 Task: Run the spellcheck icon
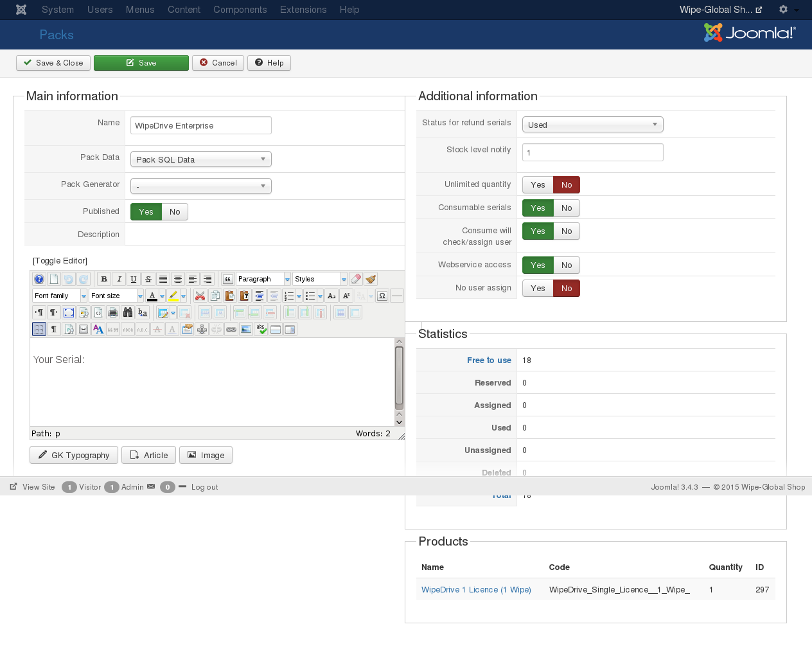(x=261, y=329)
